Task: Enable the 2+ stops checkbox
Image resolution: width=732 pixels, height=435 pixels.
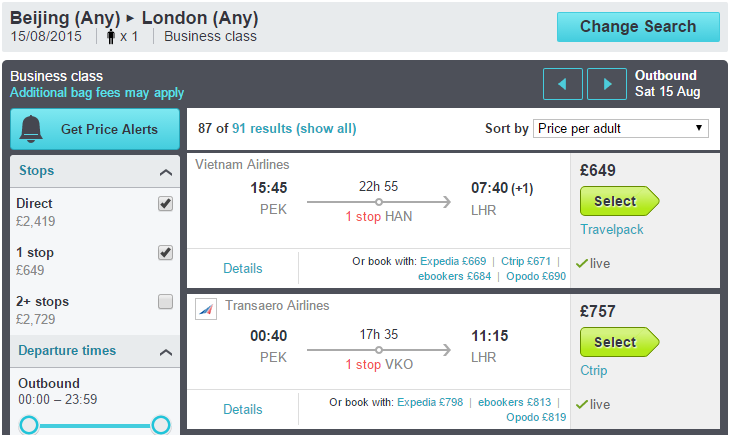Action: pos(165,302)
